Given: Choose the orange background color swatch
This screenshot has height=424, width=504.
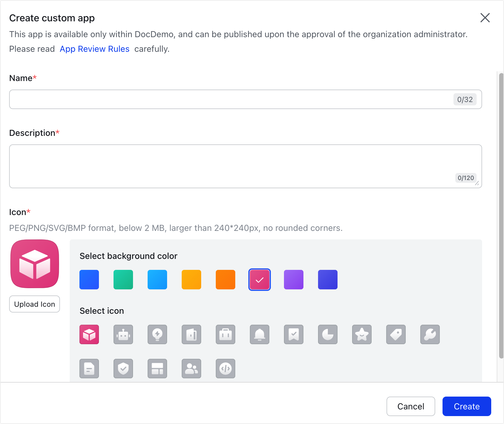Looking at the screenshot, I should point(226,280).
